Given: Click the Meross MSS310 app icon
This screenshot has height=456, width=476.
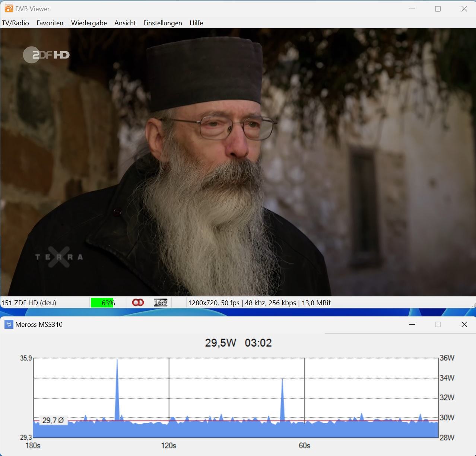Looking at the screenshot, I should tap(9, 324).
